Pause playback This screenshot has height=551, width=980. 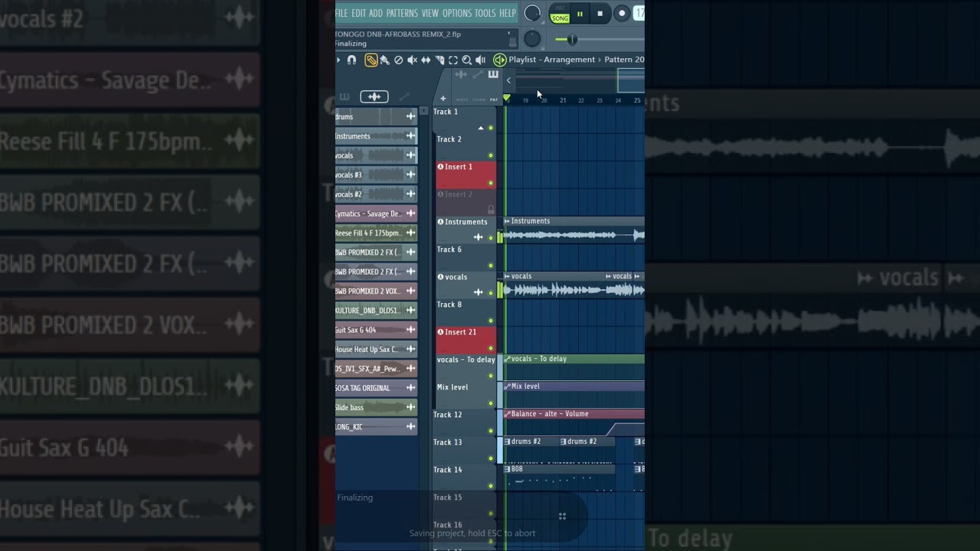pos(580,14)
